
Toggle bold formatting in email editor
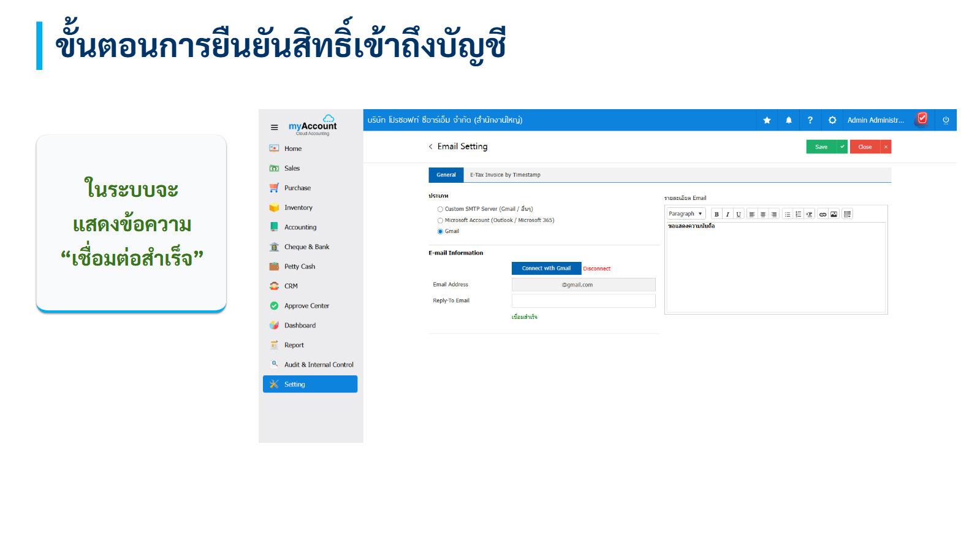click(716, 214)
